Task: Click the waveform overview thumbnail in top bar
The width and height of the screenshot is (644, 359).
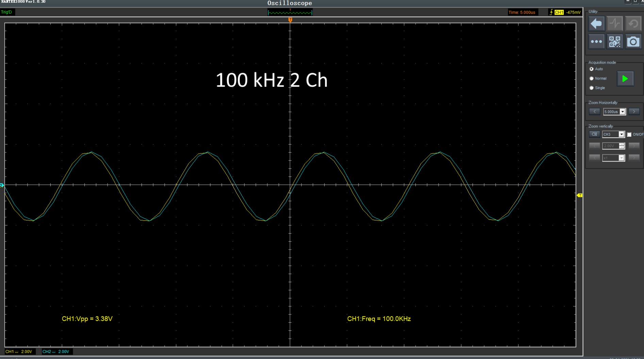Action: pyautogui.click(x=290, y=13)
